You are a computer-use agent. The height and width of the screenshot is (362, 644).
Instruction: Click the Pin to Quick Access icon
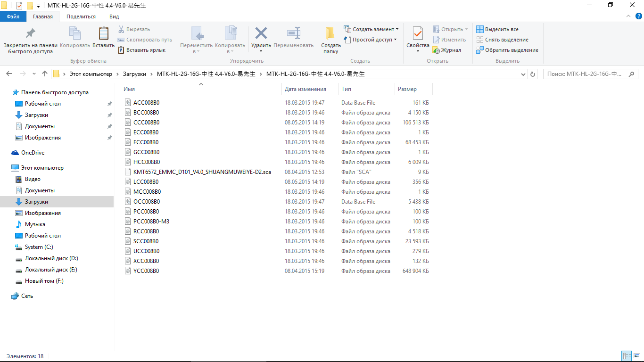click(30, 33)
